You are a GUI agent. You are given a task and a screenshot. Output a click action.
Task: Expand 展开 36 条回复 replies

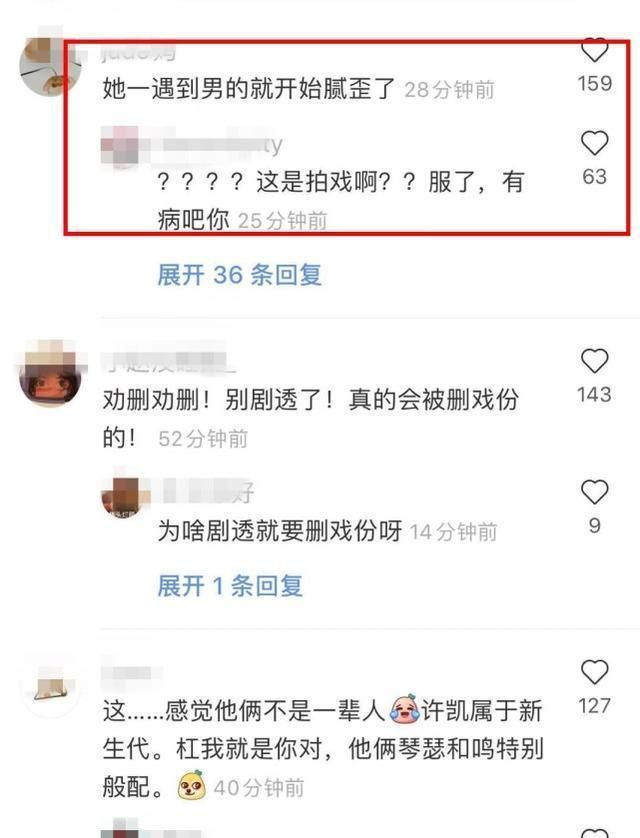pyautogui.click(x=239, y=275)
